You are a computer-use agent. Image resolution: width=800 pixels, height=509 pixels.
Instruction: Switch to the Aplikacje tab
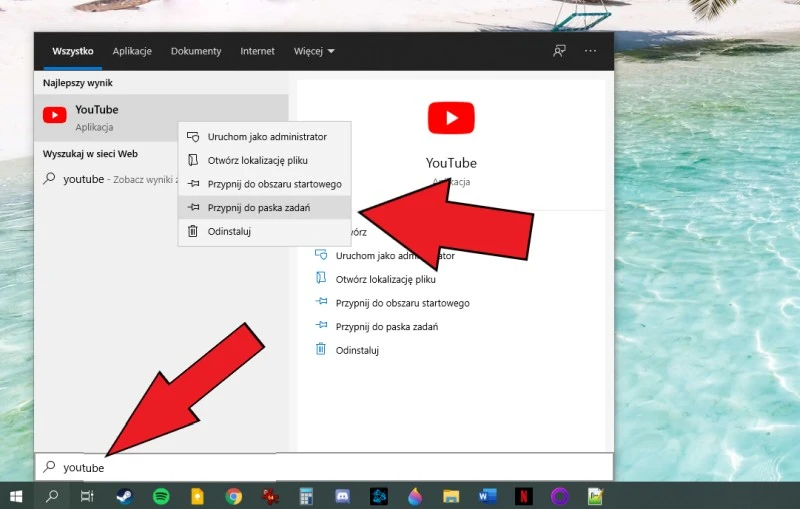click(x=132, y=51)
